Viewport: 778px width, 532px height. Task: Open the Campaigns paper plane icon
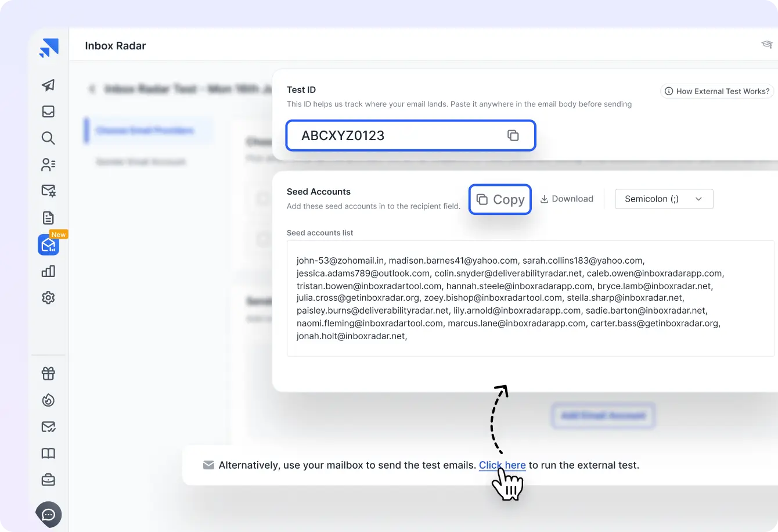(48, 85)
